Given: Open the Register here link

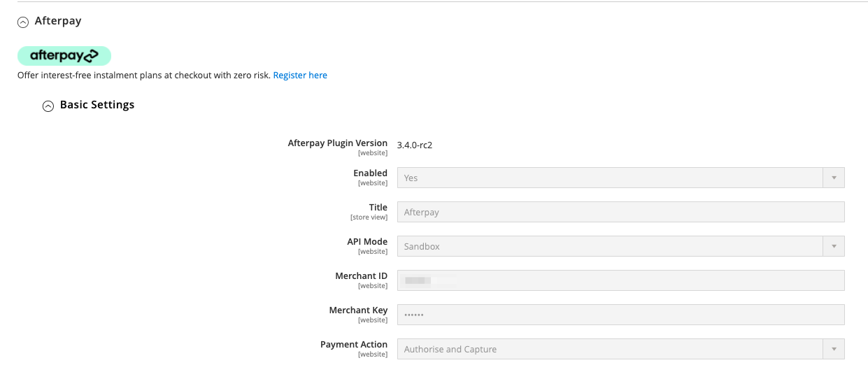Looking at the screenshot, I should (300, 75).
